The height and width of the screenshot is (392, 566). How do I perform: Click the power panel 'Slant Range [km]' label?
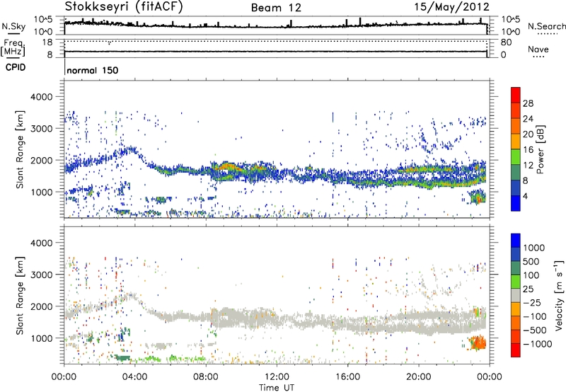click(x=20, y=149)
